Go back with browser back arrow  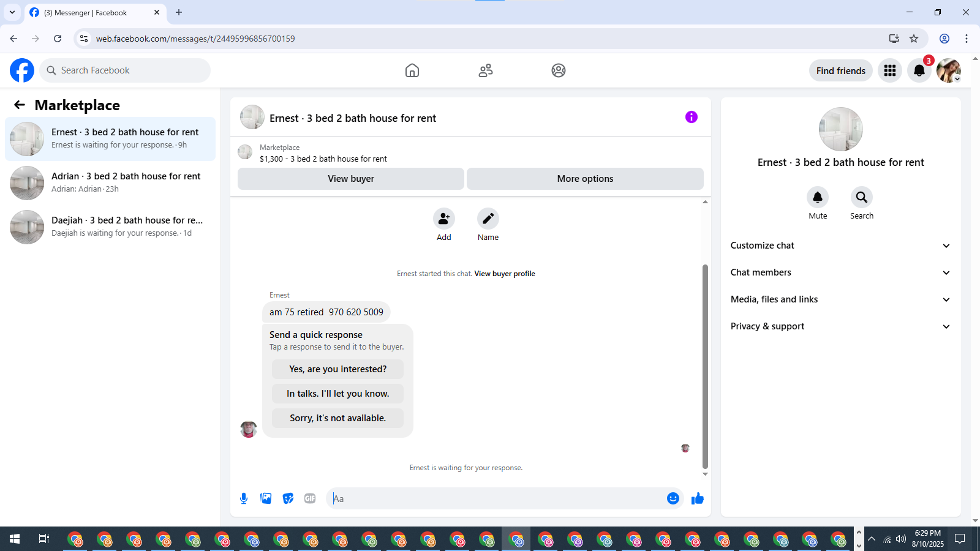point(13,39)
